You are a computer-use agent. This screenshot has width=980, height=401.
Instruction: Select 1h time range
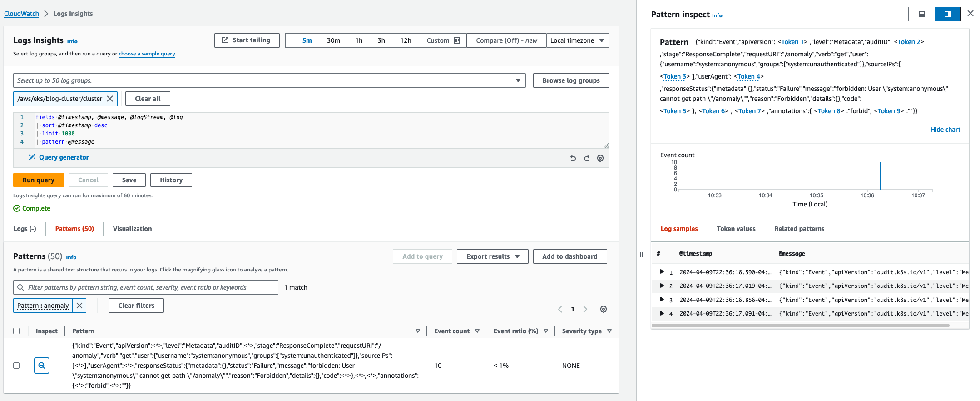point(359,40)
